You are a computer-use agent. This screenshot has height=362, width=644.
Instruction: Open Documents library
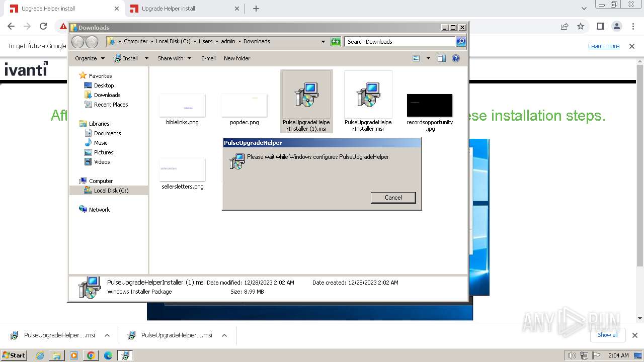coord(107,133)
